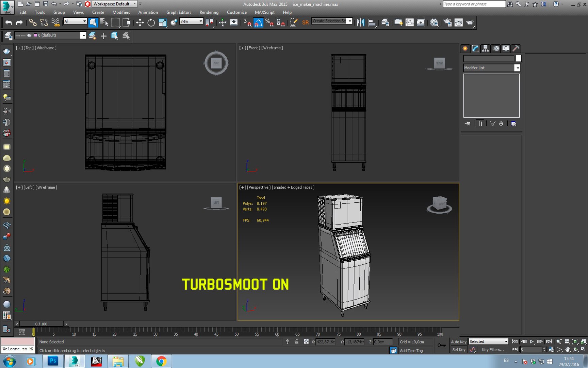
Task: Toggle Auto Key animation mode
Action: click(x=458, y=342)
